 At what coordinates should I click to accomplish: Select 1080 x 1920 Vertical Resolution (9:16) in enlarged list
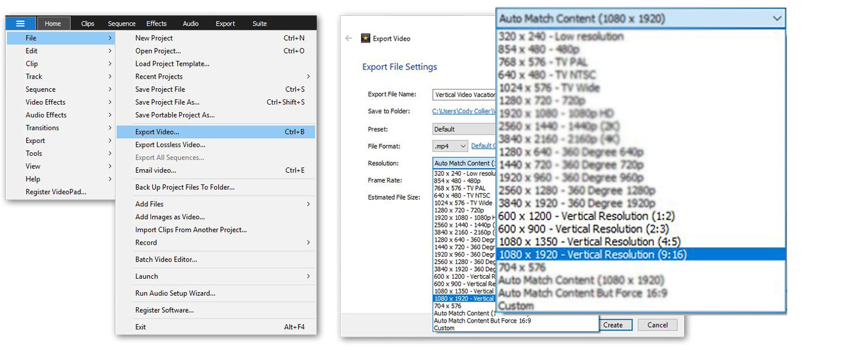641,254
